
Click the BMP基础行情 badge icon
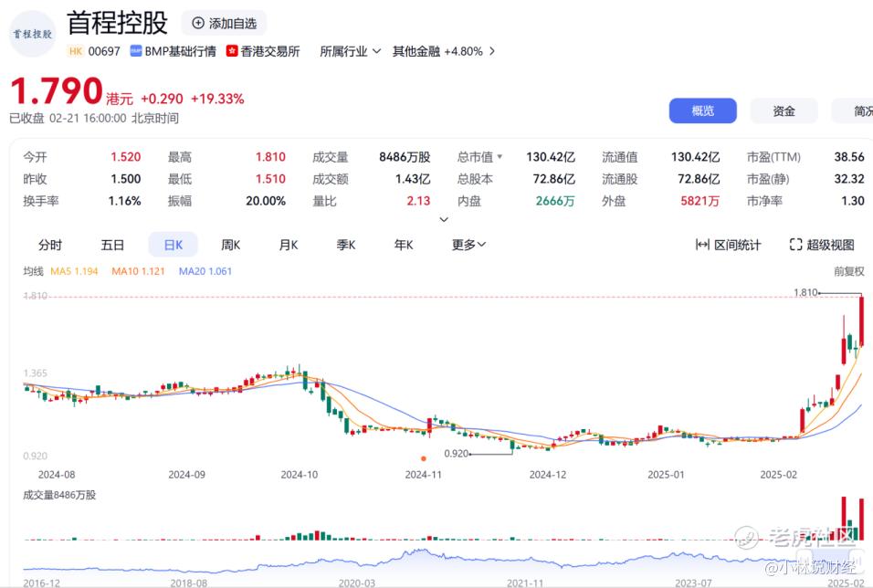(136, 51)
